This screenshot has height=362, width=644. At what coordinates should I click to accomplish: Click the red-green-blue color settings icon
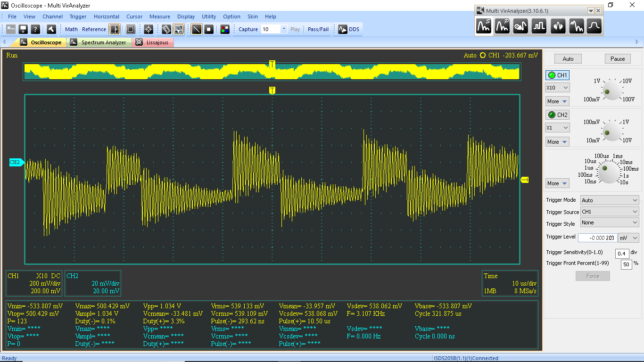(225, 29)
